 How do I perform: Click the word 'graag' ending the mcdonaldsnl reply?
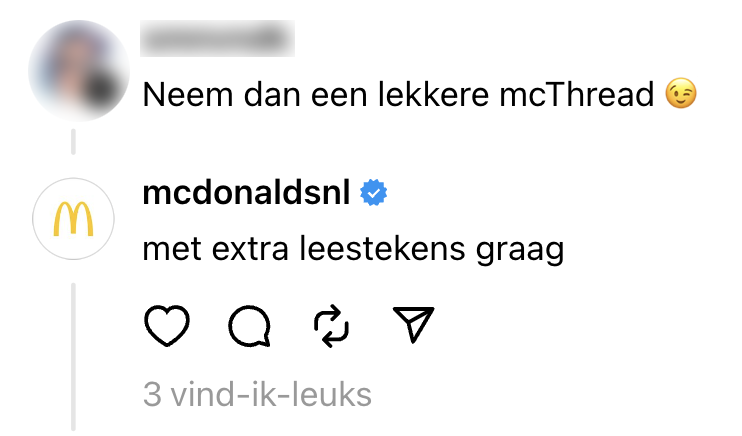tap(520, 251)
